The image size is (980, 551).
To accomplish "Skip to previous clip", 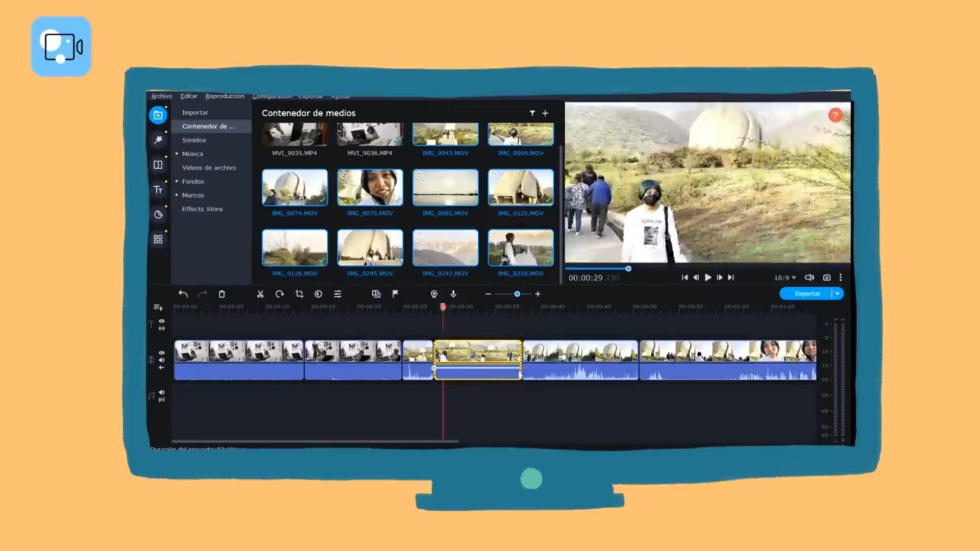I will [684, 278].
